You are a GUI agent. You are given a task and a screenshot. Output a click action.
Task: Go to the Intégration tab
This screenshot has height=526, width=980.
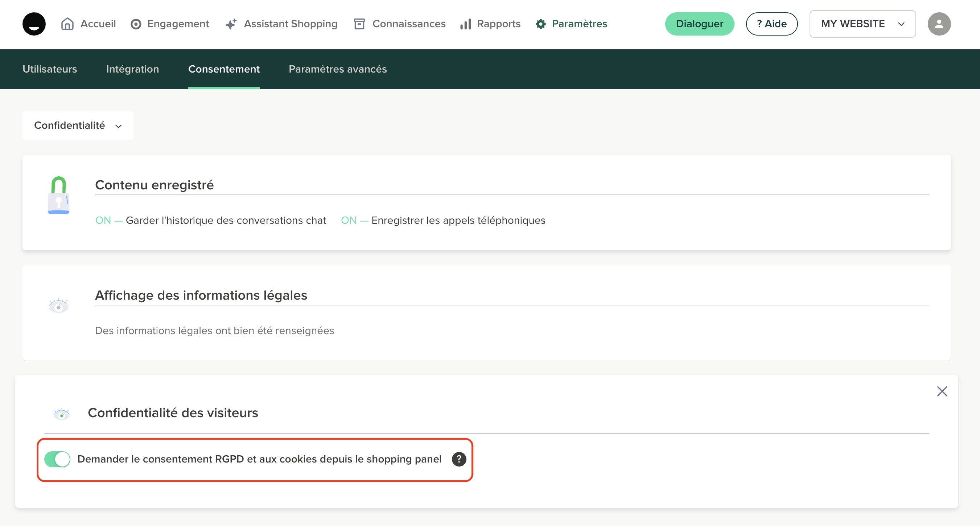coord(132,69)
